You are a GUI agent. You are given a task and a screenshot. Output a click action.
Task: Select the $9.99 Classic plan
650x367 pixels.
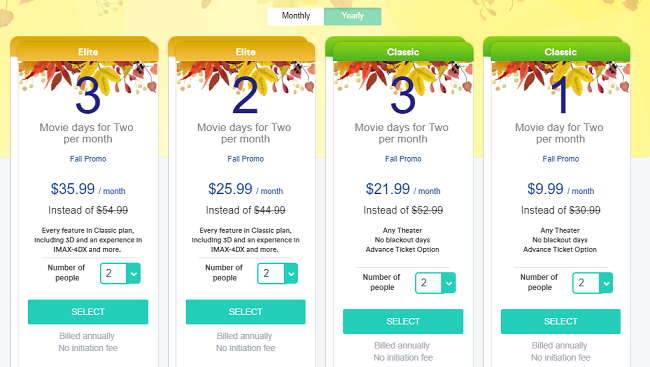click(560, 321)
